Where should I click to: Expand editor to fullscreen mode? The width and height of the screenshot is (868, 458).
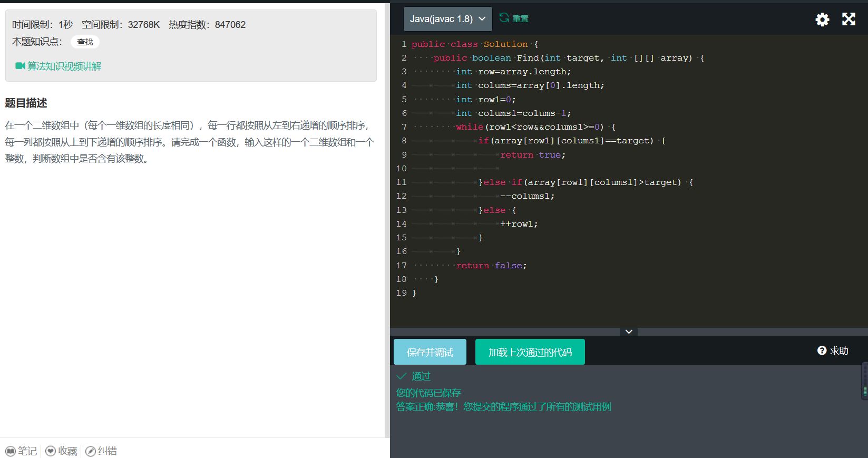coord(849,20)
